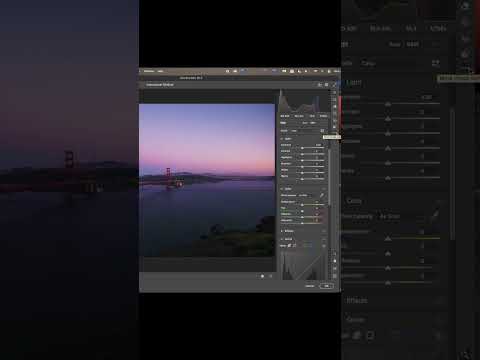Click the Highlights slider handle
The height and width of the screenshot is (360, 480).
pos(302,161)
